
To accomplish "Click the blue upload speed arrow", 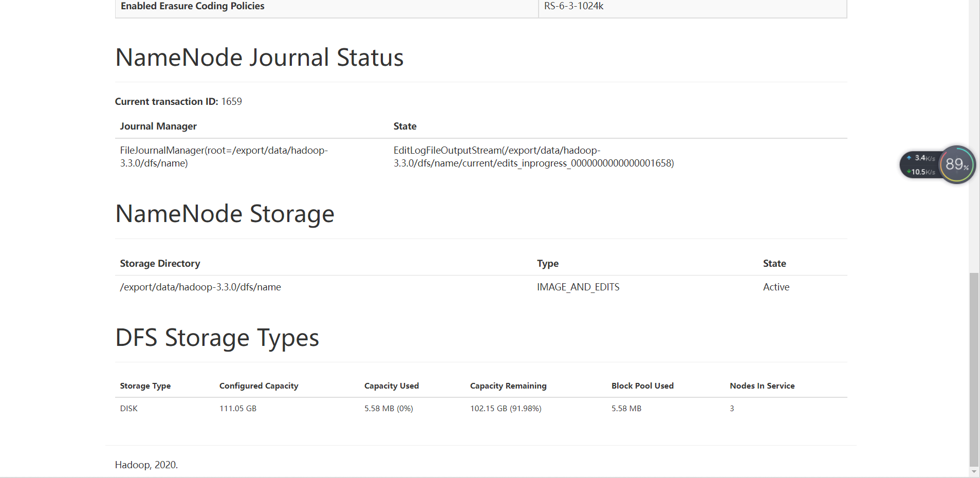I will [909, 158].
